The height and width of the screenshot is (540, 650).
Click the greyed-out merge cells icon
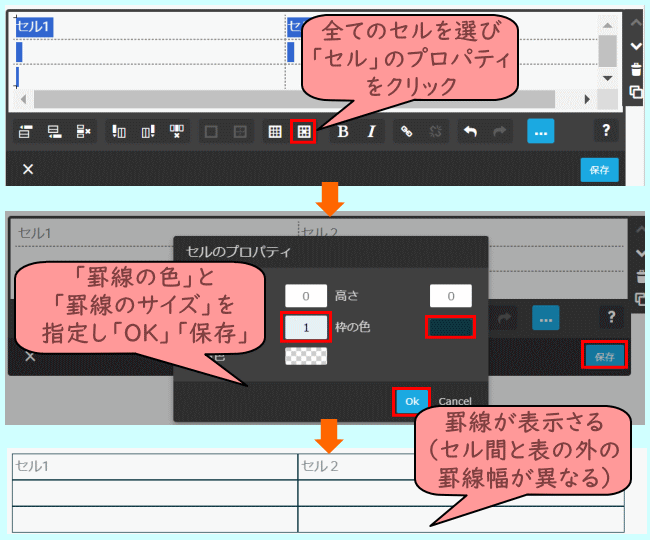[211, 132]
